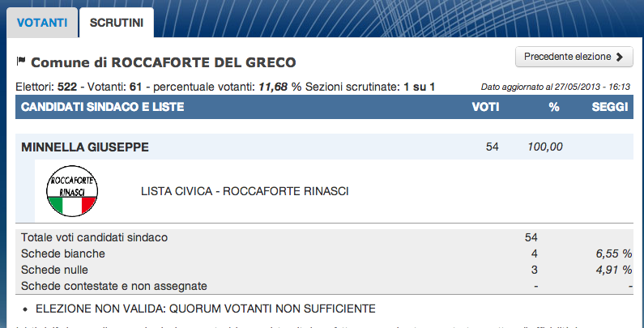
Task: Select candidate name MINNELLA GIUSEPPE
Action: coord(85,147)
